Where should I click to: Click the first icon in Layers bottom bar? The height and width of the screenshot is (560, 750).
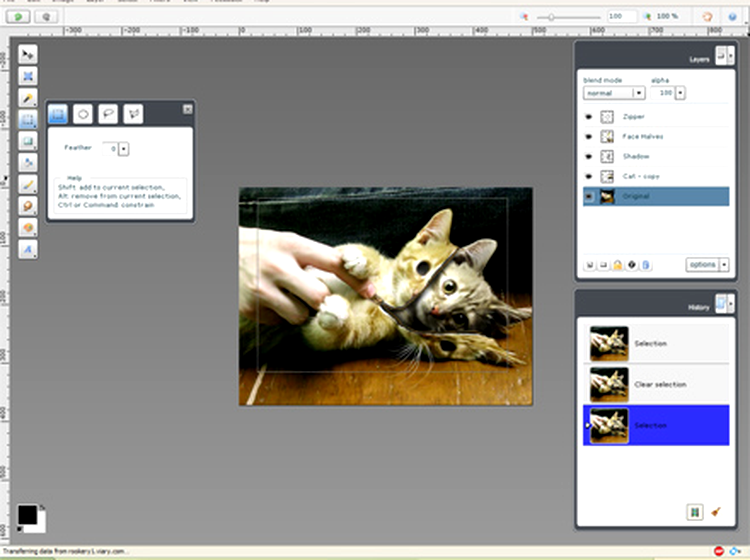point(590,264)
